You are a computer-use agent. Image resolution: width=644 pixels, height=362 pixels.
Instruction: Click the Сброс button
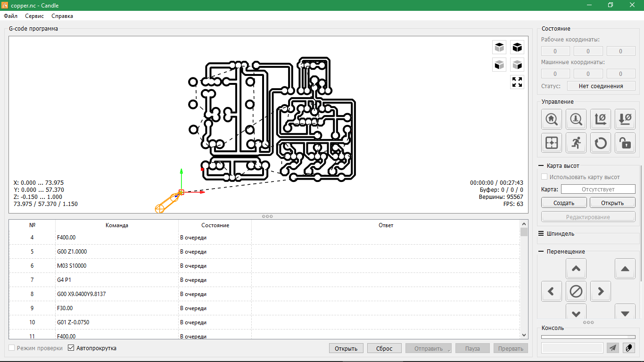pyautogui.click(x=384, y=348)
